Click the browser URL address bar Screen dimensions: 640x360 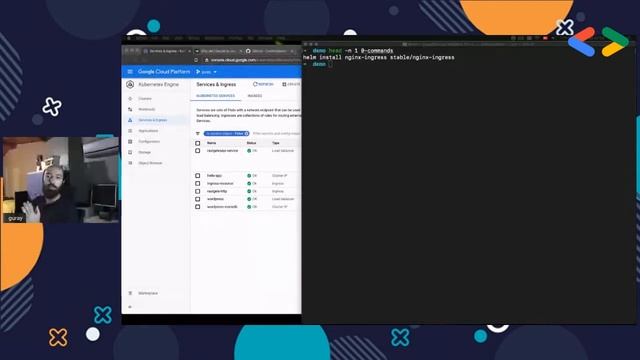252,60
